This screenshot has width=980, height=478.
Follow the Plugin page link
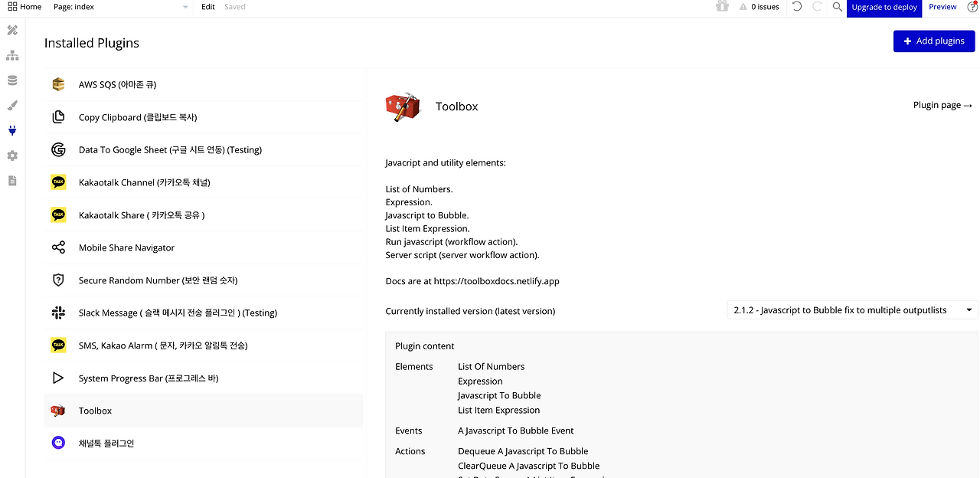[942, 105]
